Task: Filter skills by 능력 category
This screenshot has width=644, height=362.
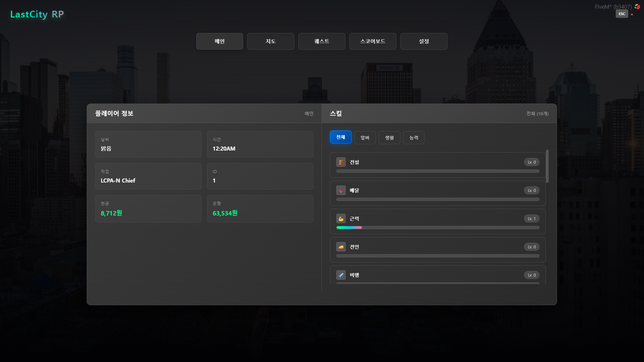Action: (x=414, y=138)
